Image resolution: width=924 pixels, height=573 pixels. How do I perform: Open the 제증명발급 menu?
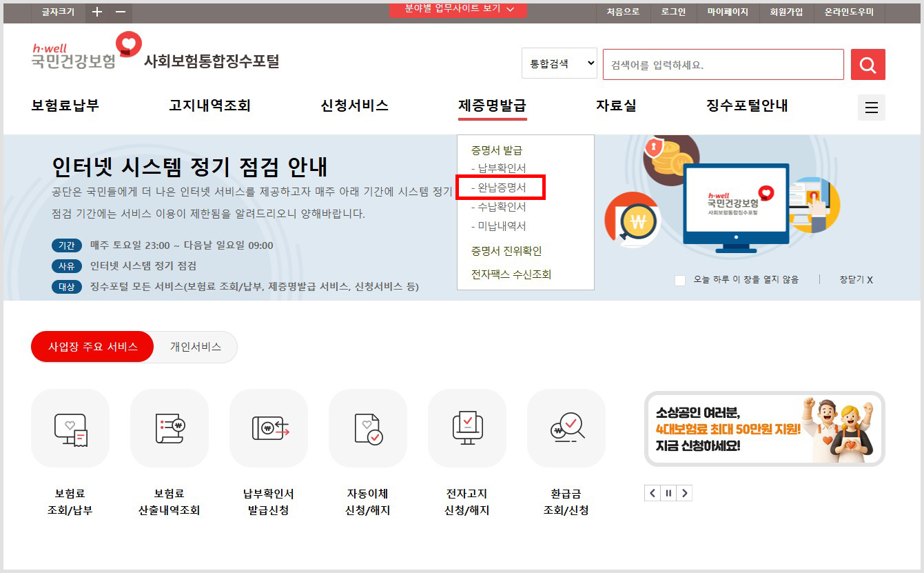[493, 106]
